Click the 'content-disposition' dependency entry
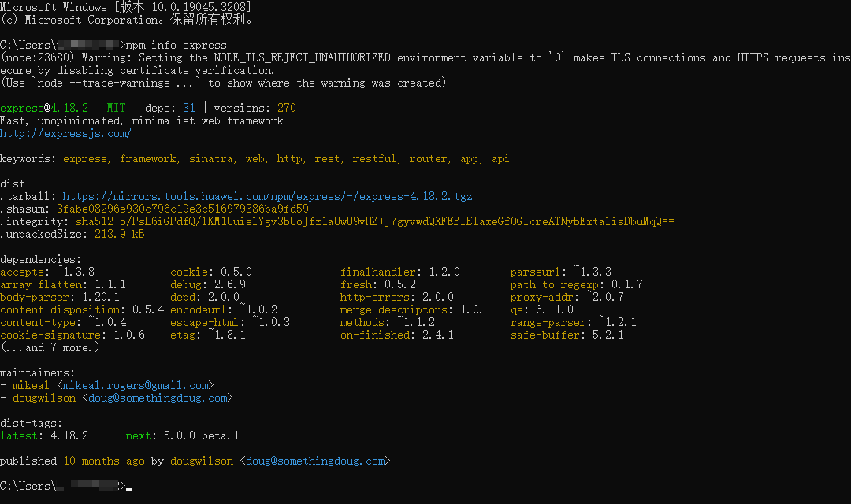 coord(82,309)
